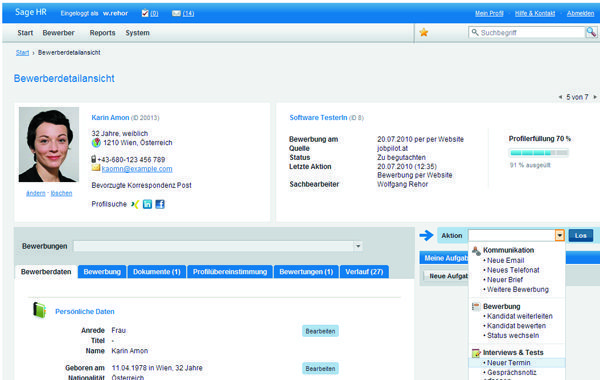Select Gesprächsnotiz option
The image size is (600, 380).
(x=511, y=372)
